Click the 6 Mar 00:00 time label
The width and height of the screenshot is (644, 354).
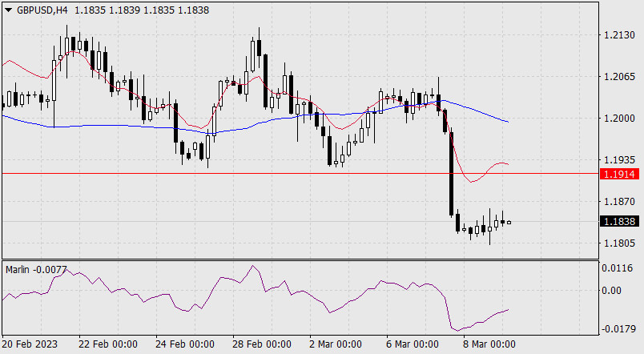tap(411, 344)
